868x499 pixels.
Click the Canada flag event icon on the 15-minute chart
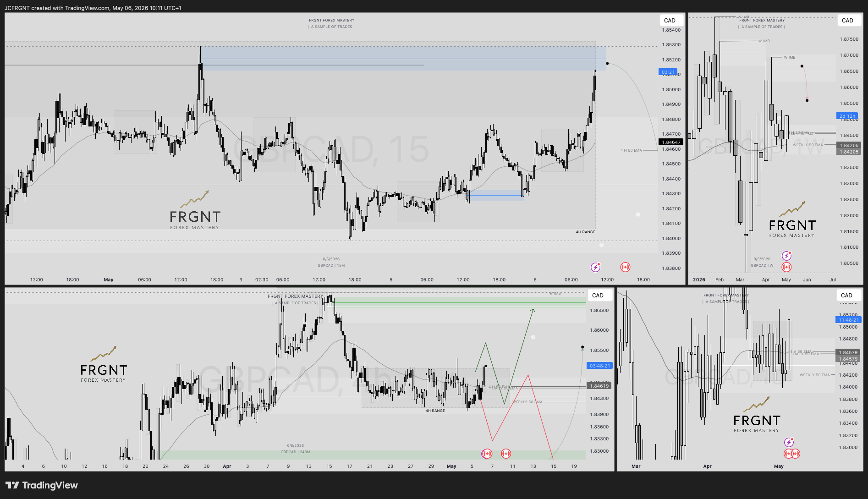[625, 267]
